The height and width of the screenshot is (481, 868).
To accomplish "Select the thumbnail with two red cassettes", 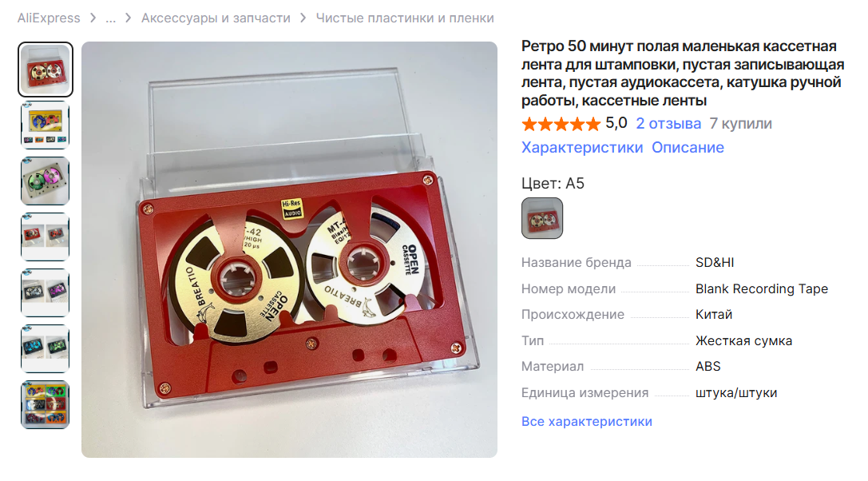I will coord(46,237).
